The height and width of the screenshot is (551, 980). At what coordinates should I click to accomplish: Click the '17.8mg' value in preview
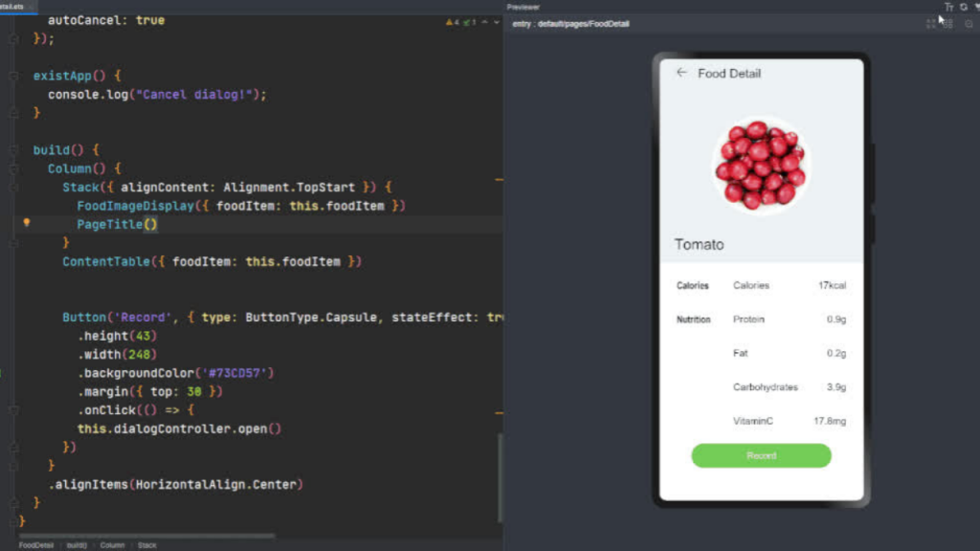[x=830, y=421]
